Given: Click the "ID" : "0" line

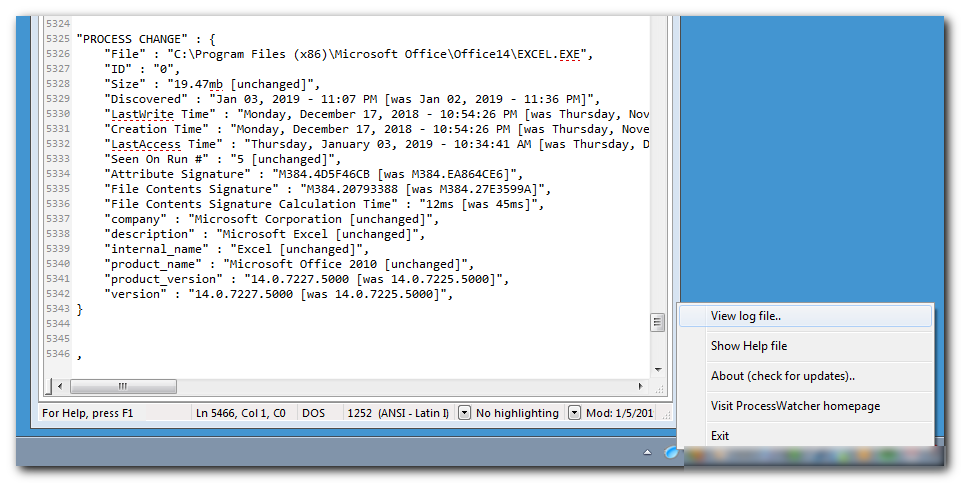Looking at the screenshot, I should (x=142, y=69).
